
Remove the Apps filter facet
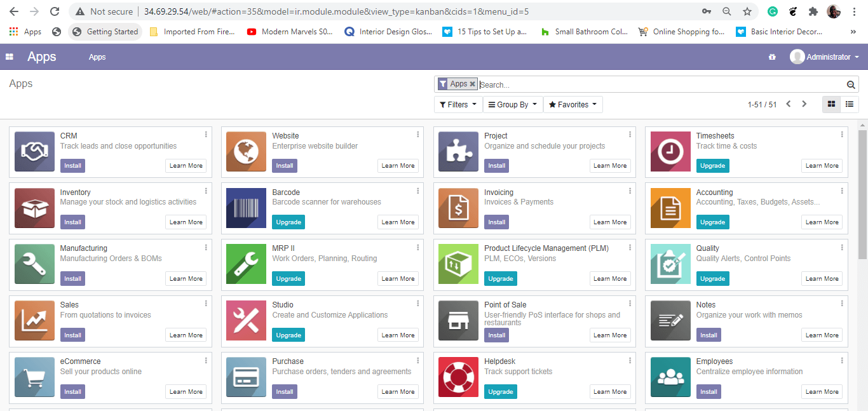pos(472,84)
